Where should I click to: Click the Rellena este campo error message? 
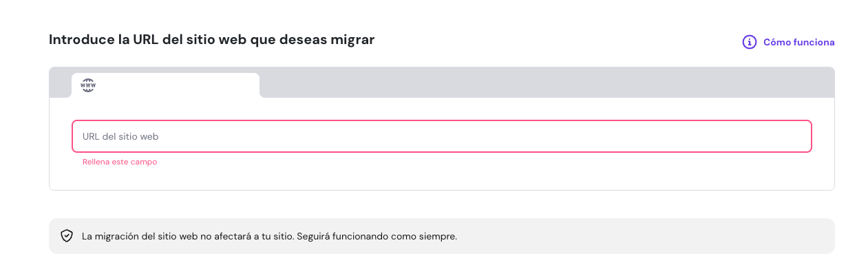(x=120, y=162)
